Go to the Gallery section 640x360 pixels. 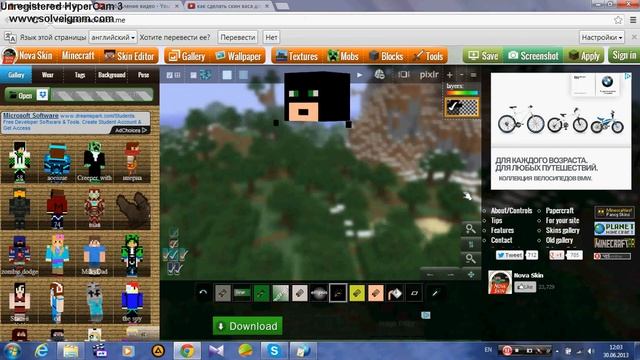[x=187, y=56]
